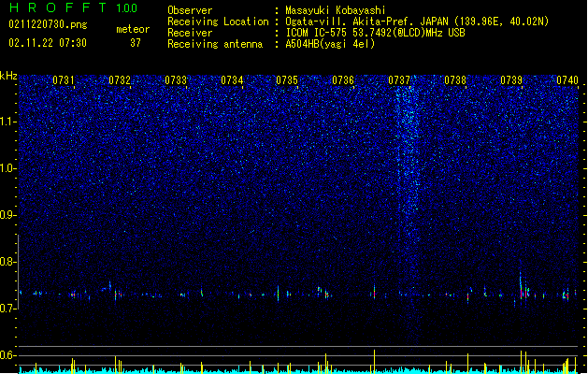The width and height of the screenshot is (588, 374).
Task: Click the tallest yellow level spike below 0737
Action: [x=374, y=361]
